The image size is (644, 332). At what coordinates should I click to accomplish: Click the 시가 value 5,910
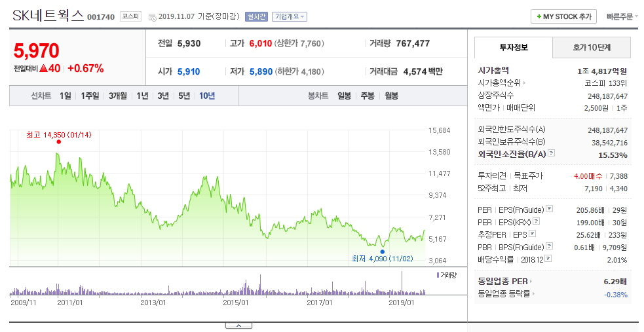(189, 72)
